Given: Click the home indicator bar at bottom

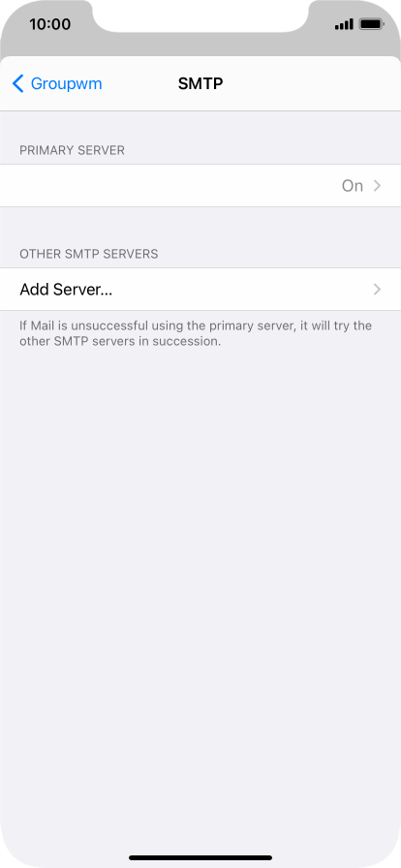Looking at the screenshot, I should [x=200, y=857].
